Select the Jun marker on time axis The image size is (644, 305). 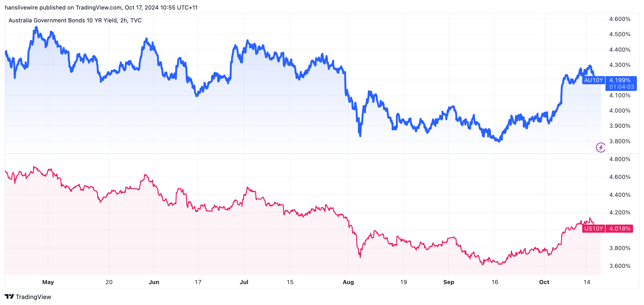(x=154, y=282)
